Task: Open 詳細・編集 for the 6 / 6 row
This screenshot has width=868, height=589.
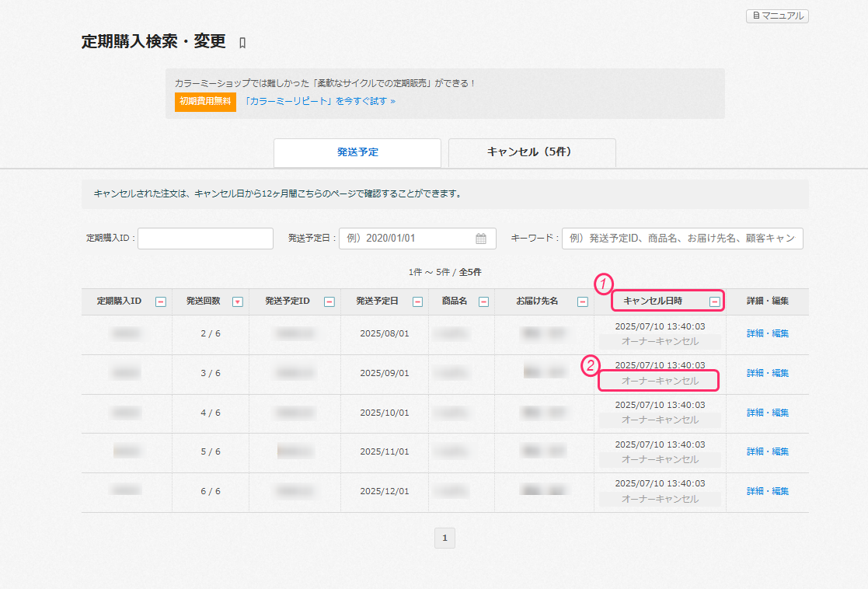Action: [x=767, y=491]
